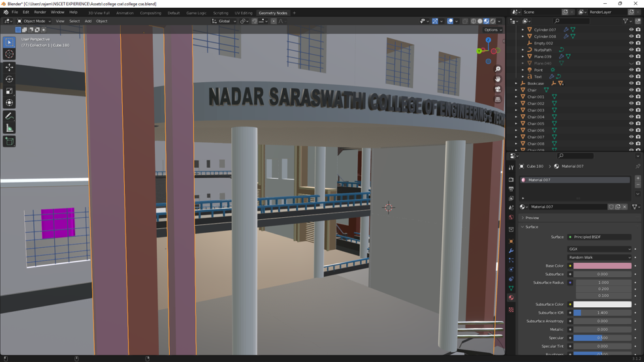The width and height of the screenshot is (644, 362).
Task: Open the viewport Add menu
Action: pos(88,21)
